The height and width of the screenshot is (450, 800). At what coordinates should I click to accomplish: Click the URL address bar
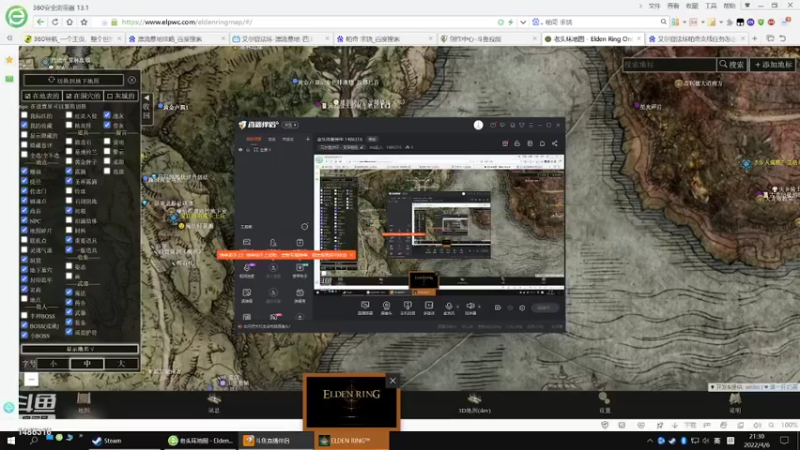[x=306, y=22]
